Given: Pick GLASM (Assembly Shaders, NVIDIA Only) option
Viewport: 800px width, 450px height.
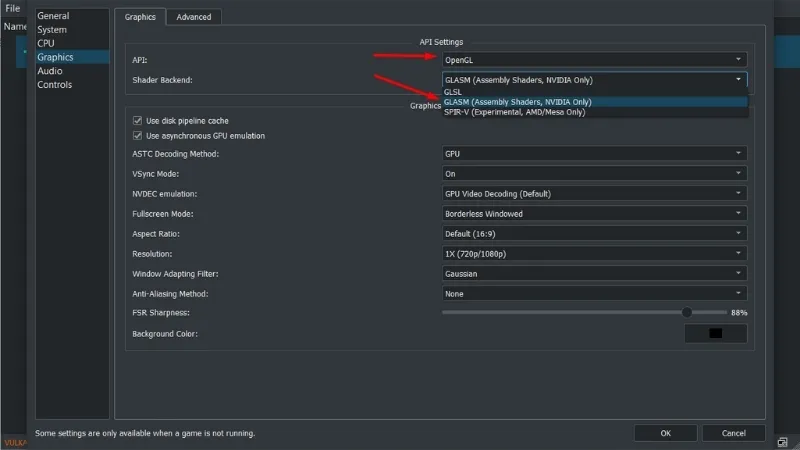Looking at the screenshot, I should [517, 102].
